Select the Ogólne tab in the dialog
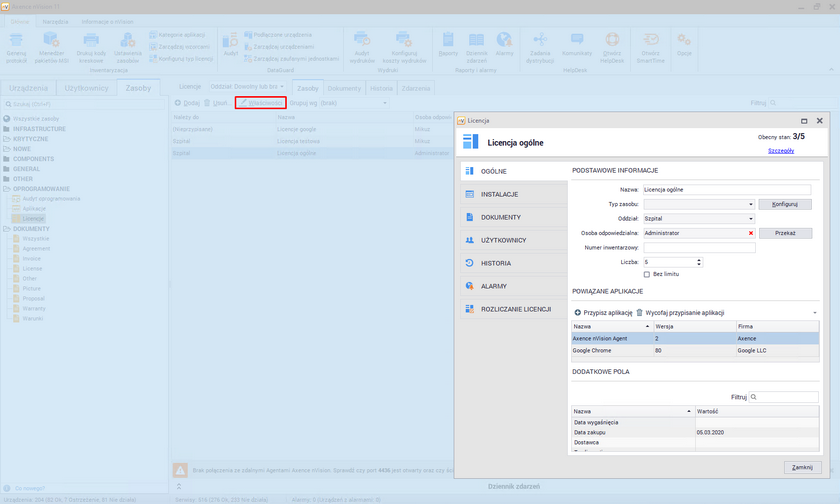The width and height of the screenshot is (840, 504). click(494, 171)
